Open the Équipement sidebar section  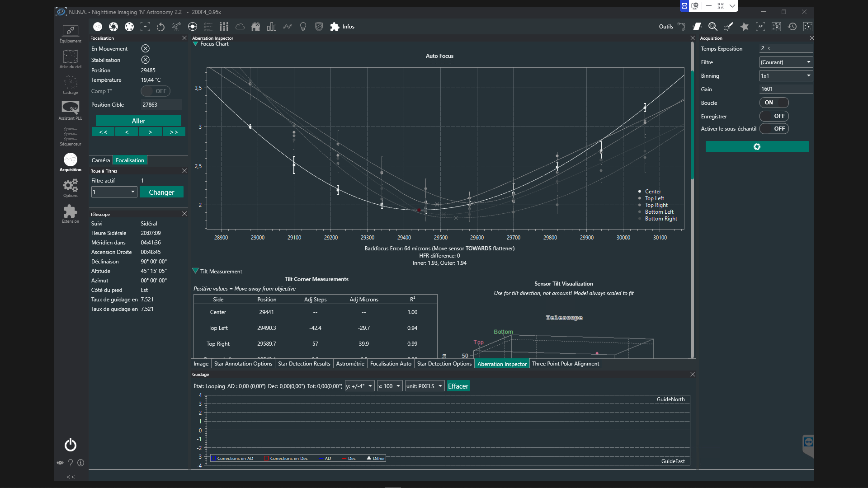pyautogui.click(x=70, y=34)
